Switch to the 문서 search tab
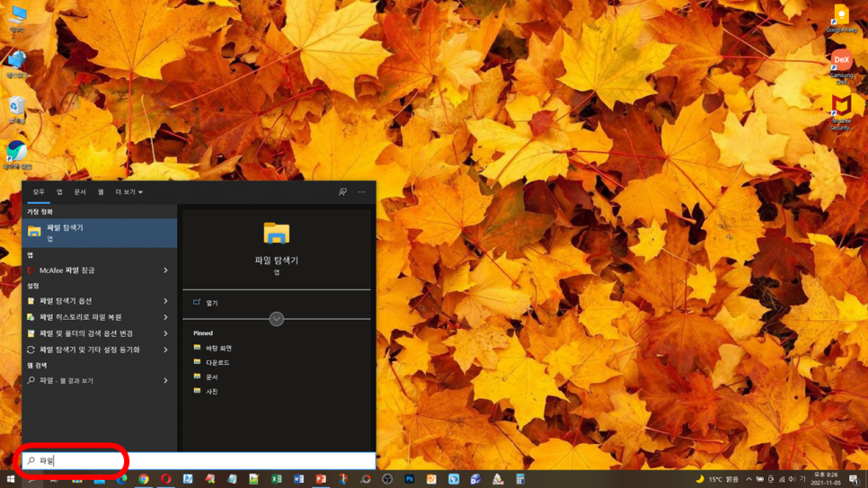This screenshot has height=488, width=868. pyautogui.click(x=80, y=192)
